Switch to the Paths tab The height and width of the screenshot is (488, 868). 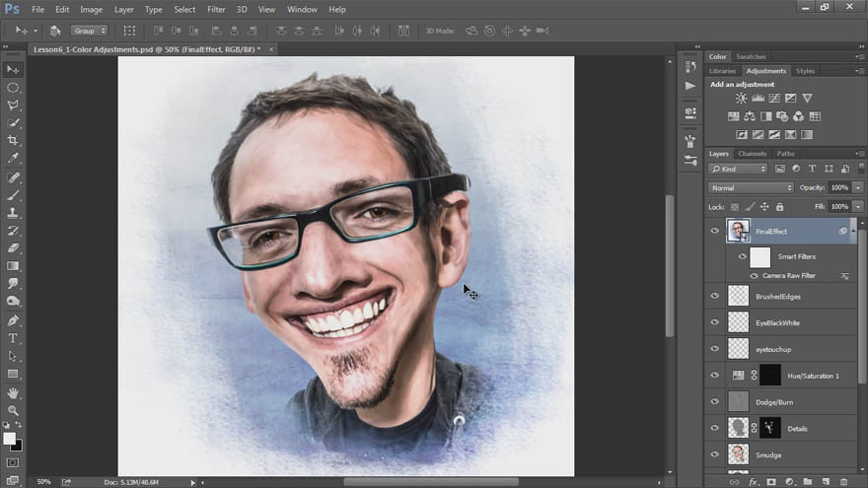[x=785, y=154]
